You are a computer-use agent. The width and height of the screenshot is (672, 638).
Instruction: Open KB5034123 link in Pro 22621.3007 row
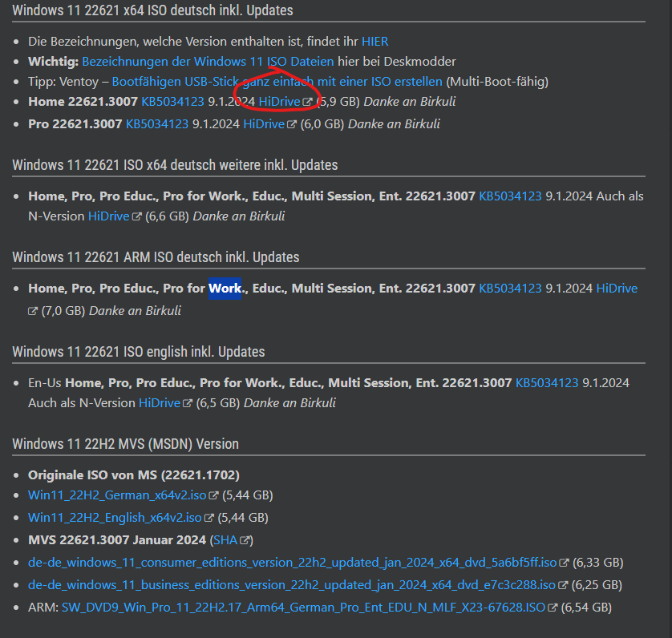pyautogui.click(x=157, y=124)
